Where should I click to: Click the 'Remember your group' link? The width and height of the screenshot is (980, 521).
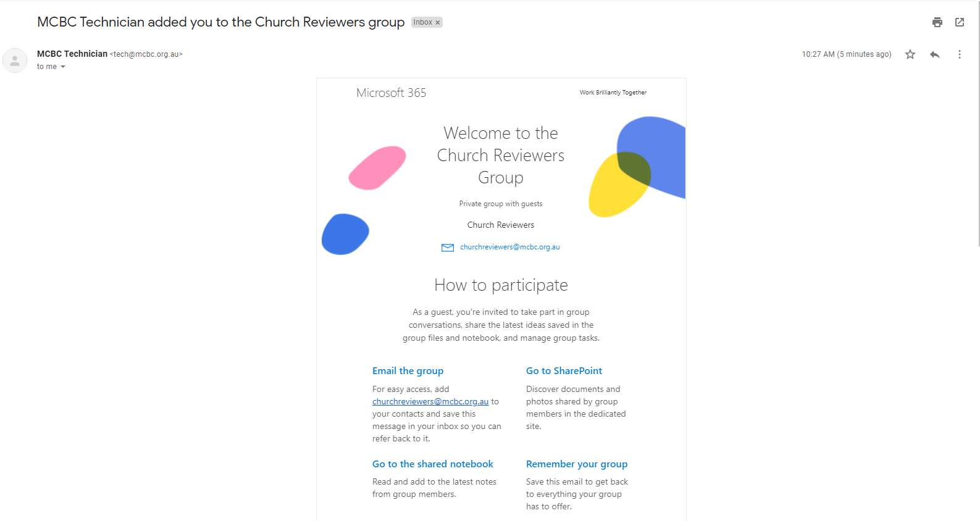[x=577, y=464]
